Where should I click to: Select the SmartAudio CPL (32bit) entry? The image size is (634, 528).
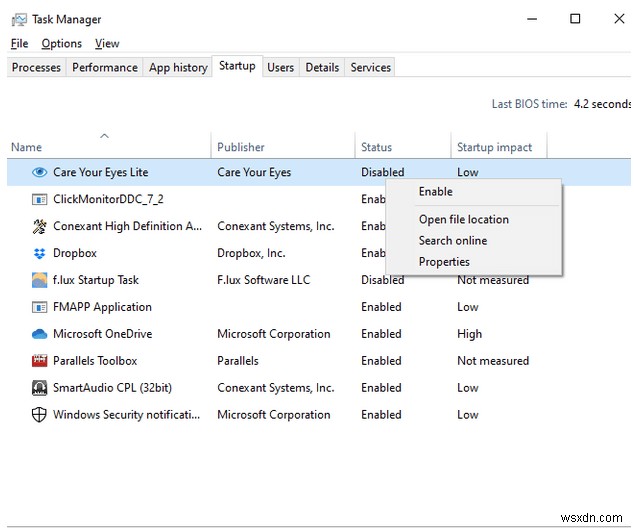tap(112, 388)
